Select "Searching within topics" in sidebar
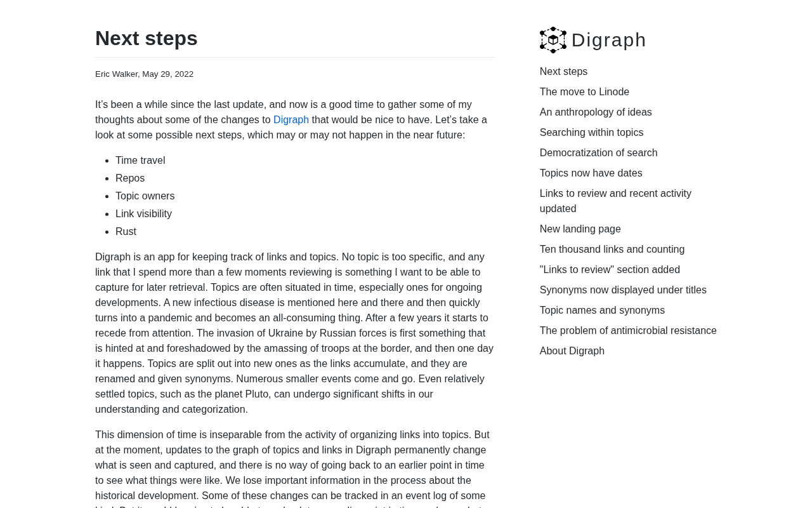The image size is (812, 508). tap(591, 133)
